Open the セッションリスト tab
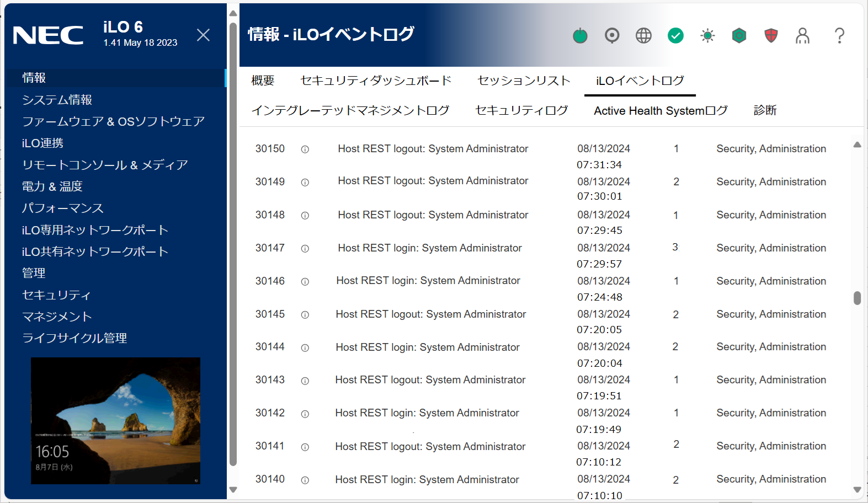Image resolution: width=868 pixels, height=503 pixels. 524,81
